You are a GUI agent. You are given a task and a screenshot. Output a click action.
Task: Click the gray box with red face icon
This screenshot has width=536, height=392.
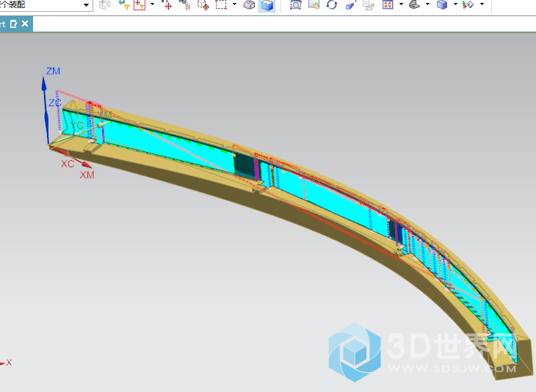tap(249, 5)
